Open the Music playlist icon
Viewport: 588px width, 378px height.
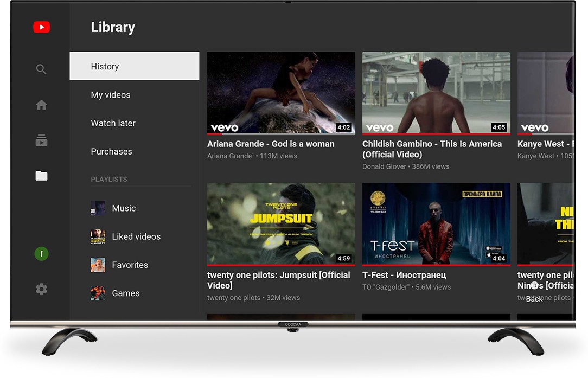click(x=98, y=208)
